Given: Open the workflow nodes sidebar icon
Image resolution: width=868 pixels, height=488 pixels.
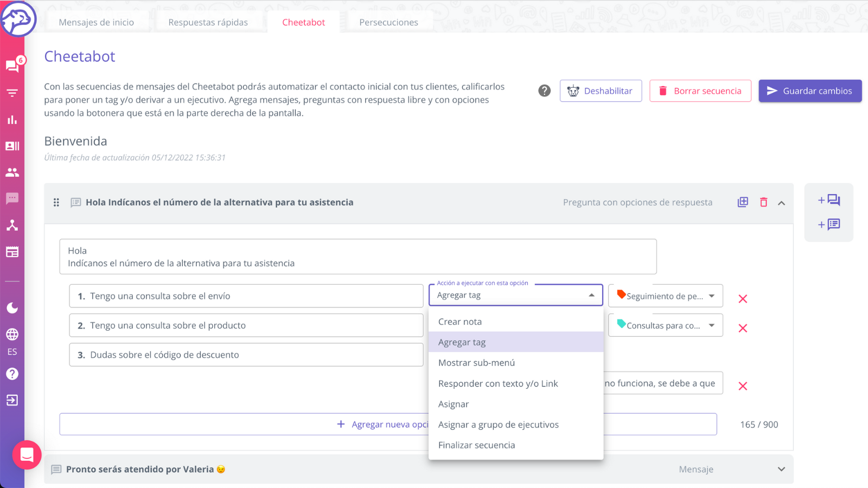Looking at the screenshot, I should click(x=12, y=225).
